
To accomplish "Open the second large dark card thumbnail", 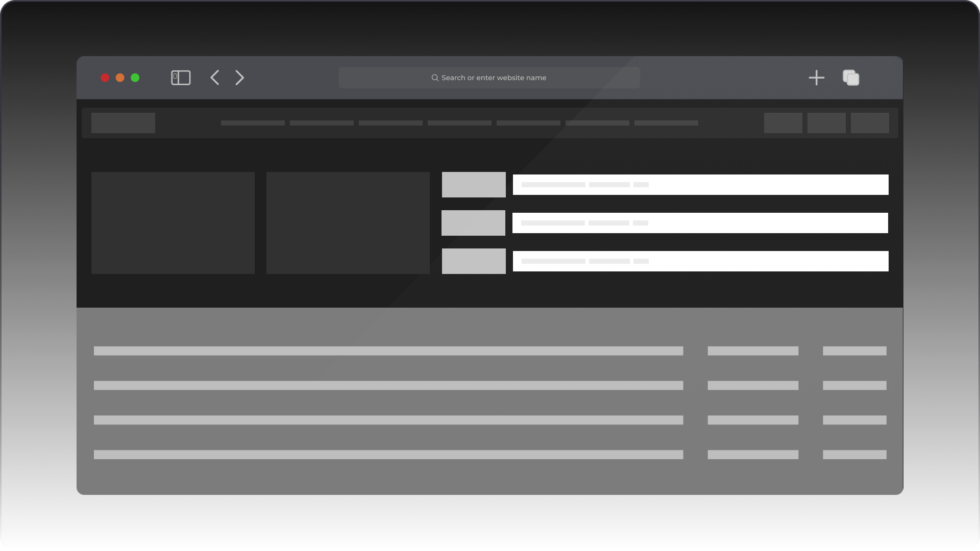I will pyautogui.click(x=348, y=223).
